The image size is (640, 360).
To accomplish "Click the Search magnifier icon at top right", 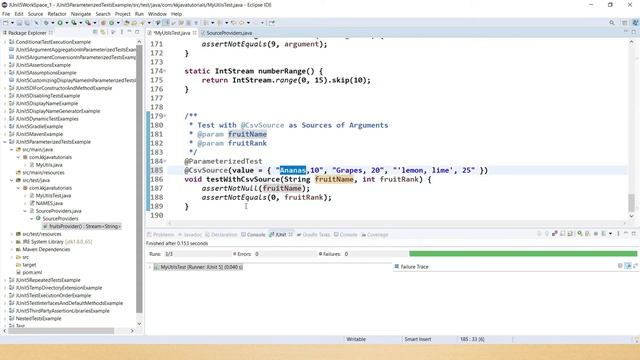I will pyautogui.click(x=611, y=23).
